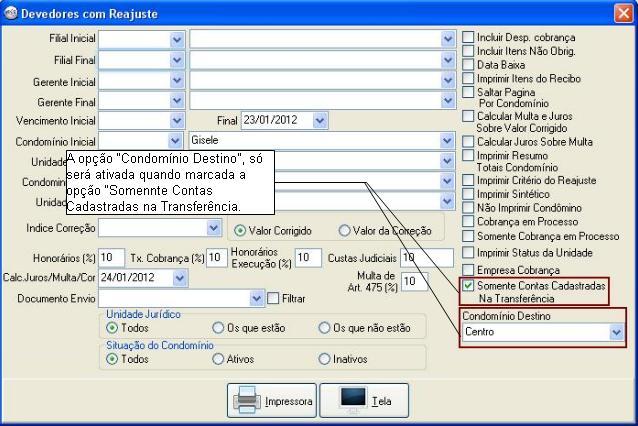Choose Os que estão in Unidade Jurídico
The width and height of the screenshot is (638, 426).
coord(218,327)
